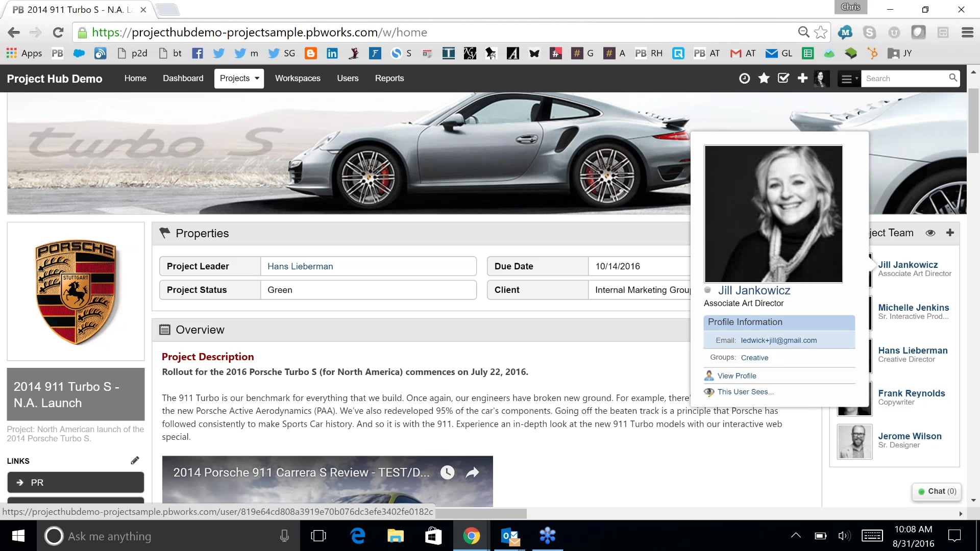Open the Users menu item
Image resolution: width=980 pixels, height=551 pixels.
coord(348,78)
